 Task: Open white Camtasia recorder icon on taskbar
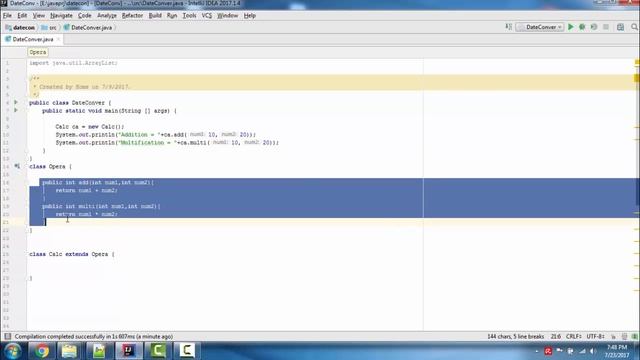click(x=187, y=351)
